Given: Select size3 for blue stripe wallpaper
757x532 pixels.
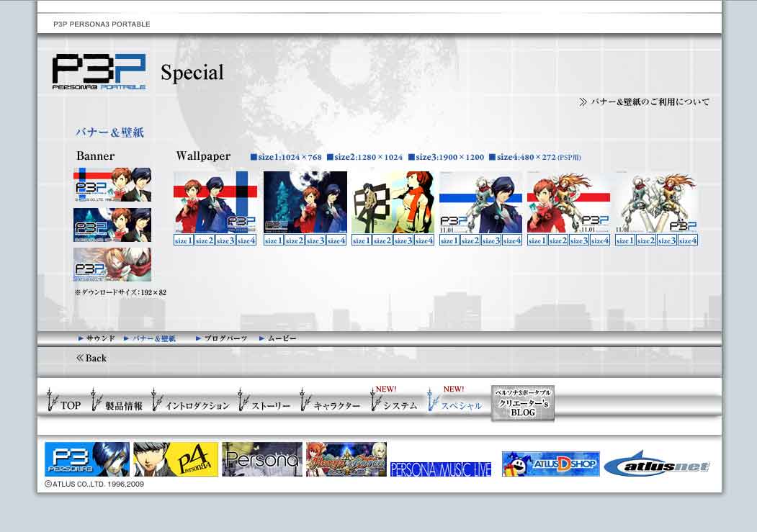Looking at the screenshot, I should tap(491, 240).
